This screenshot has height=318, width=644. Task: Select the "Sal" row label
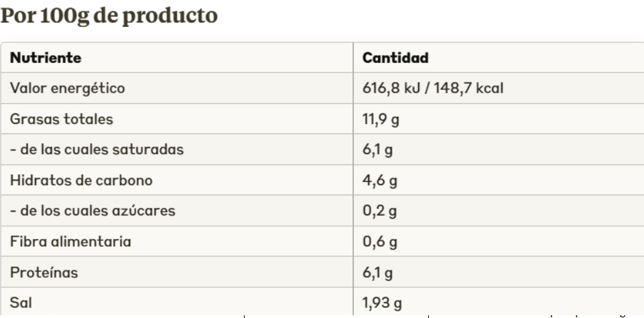pos(21,303)
